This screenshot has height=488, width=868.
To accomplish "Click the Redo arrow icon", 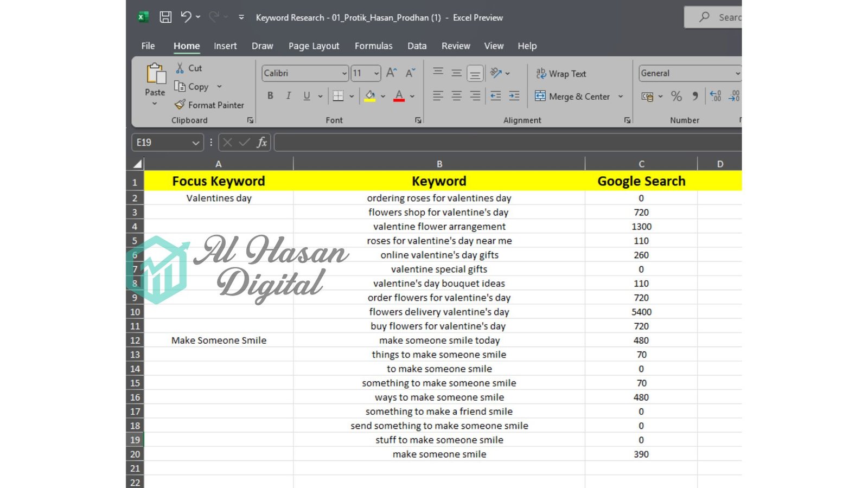I will [x=214, y=17].
